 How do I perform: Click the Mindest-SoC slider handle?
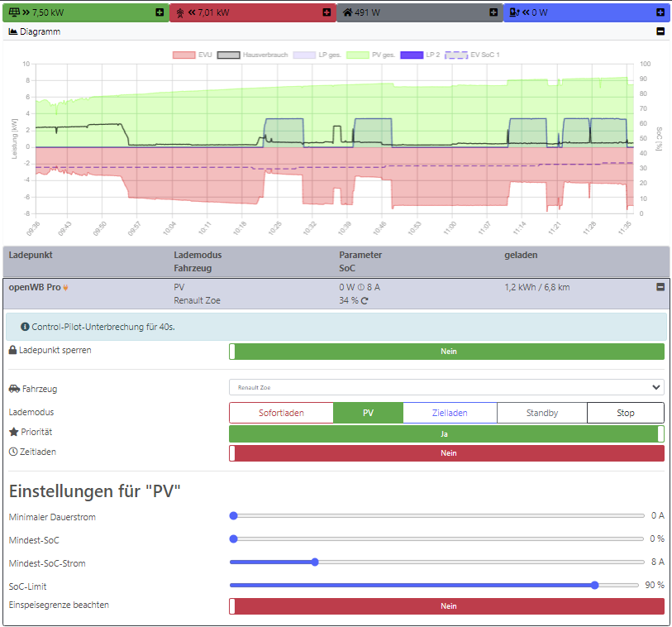point(234,538)
